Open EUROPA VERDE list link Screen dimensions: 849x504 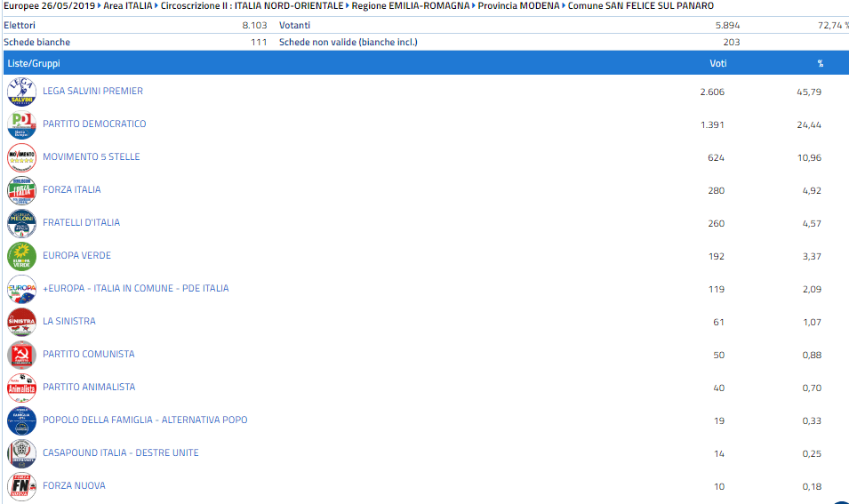click(x=76, y=255)
